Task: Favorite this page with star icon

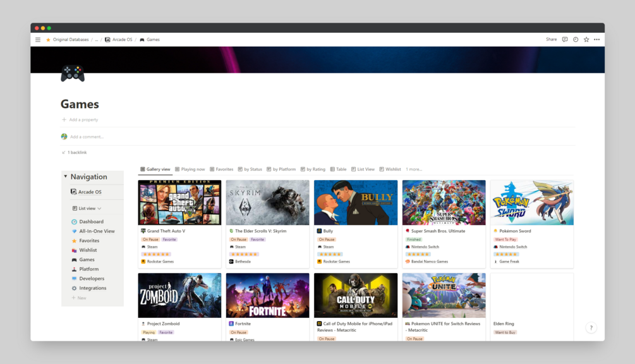Action: pyautogui.click(x=586, y=40)
